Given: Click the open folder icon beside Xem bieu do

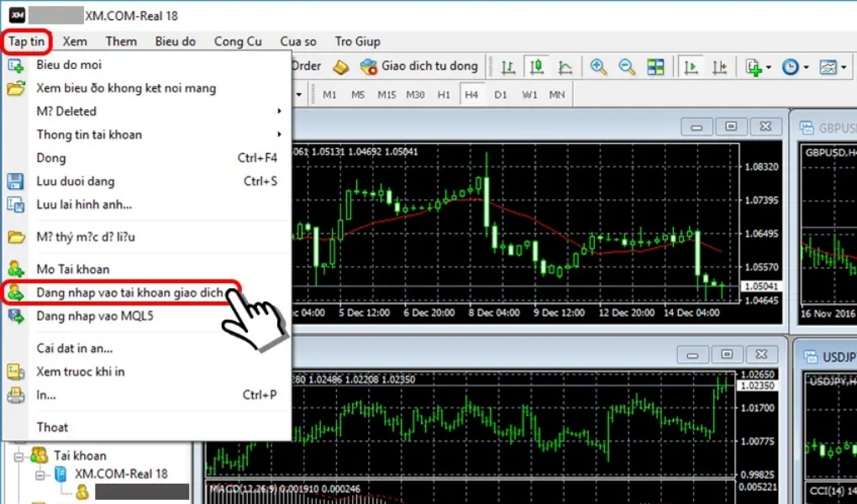Looking at the screenshot, I should click(x=15, y=88).
